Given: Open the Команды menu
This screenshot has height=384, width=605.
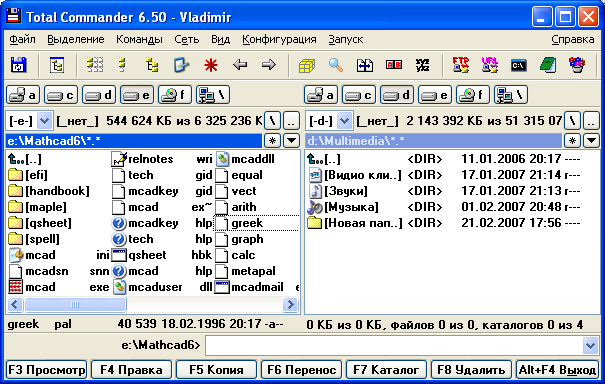Looking at the screenshot, I should [139, 39].
